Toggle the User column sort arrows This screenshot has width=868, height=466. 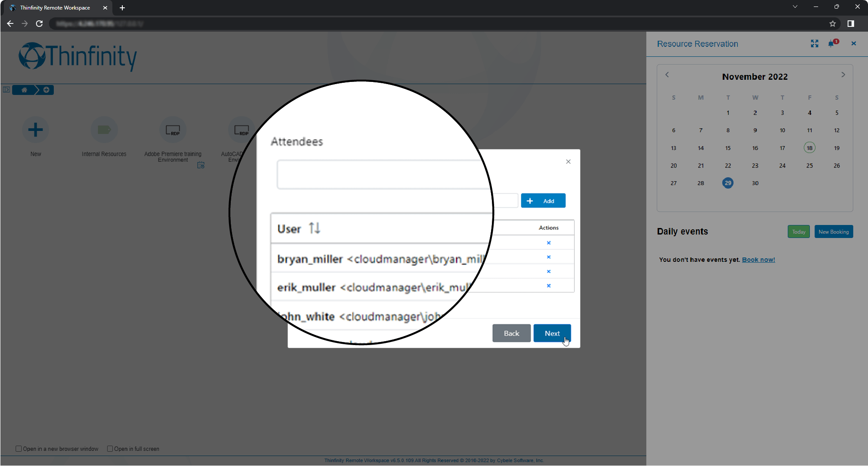coord(314,228)
